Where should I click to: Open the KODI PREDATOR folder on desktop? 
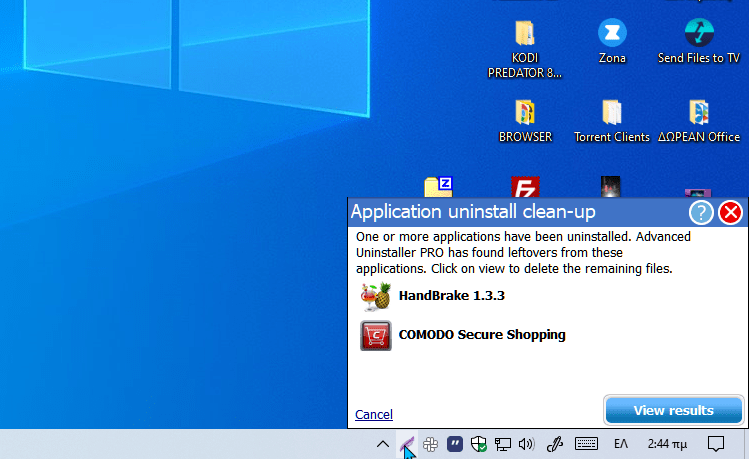[524, 49]
